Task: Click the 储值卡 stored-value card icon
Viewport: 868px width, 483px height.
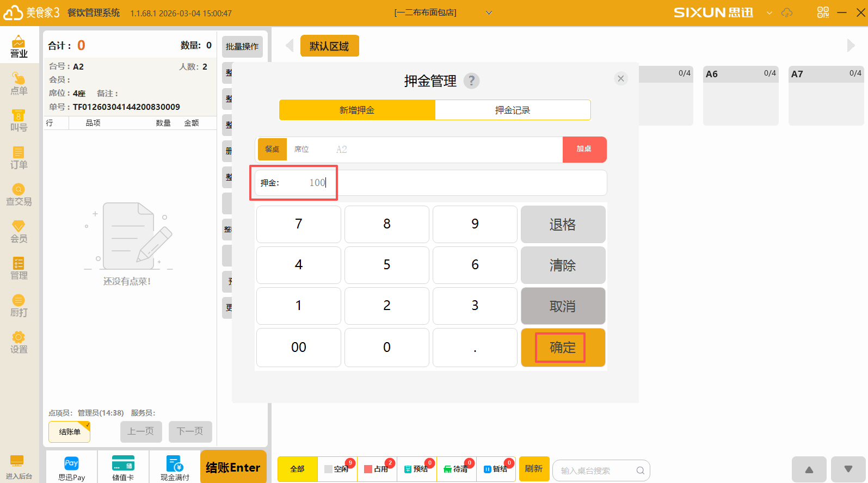Action: [x=123, y=468]
